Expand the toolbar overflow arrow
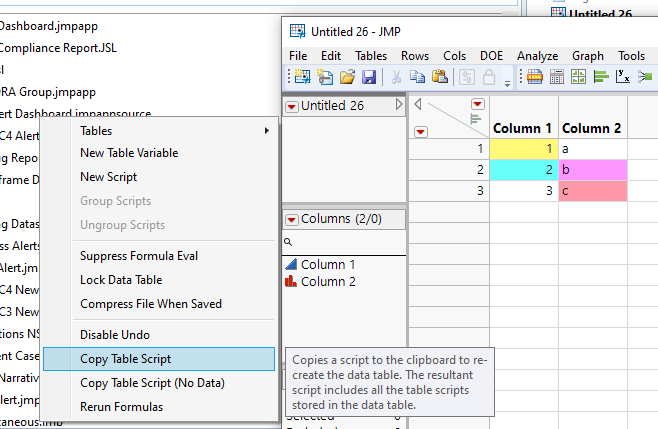The width and height of the screenshot is (658, 429). 507,83
